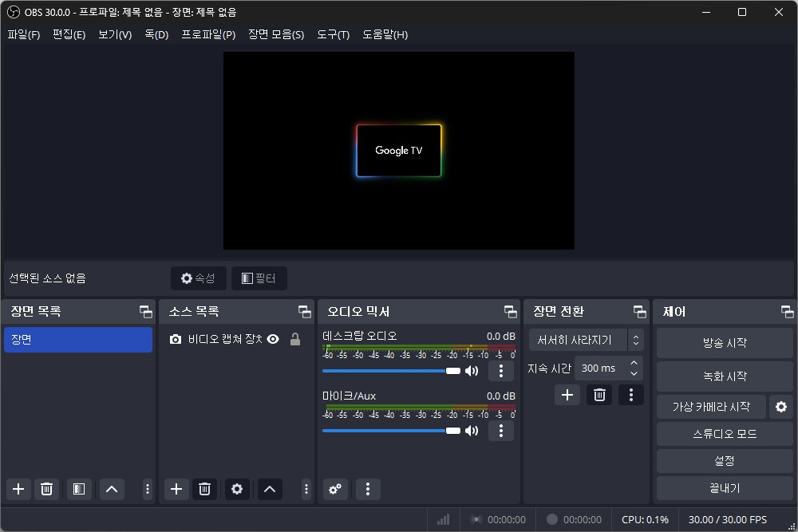
Task: Open 마이크/Aux three-dot options
Action: [x=501, y=431]
